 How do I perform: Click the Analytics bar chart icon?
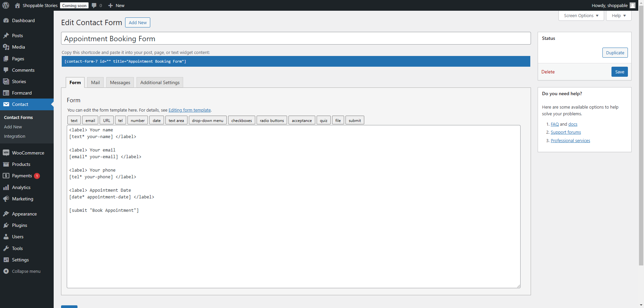[6, 187]
